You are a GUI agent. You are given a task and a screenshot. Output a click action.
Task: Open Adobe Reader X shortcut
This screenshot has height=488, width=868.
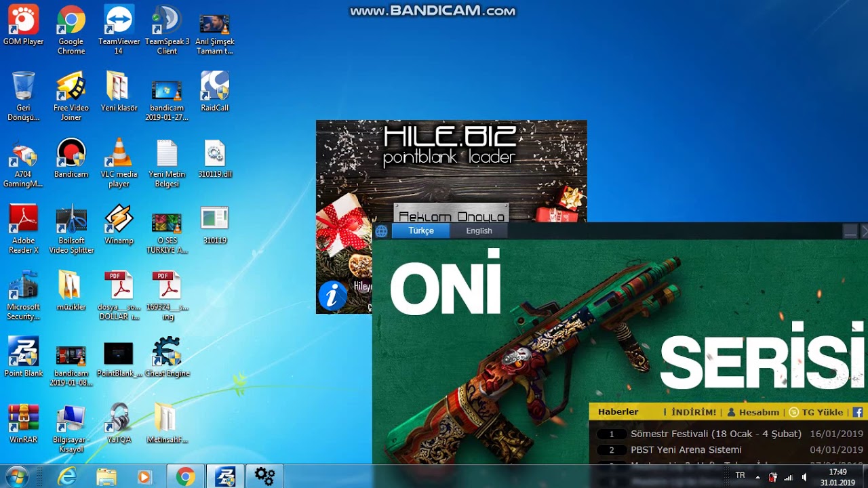click(23, 229)
